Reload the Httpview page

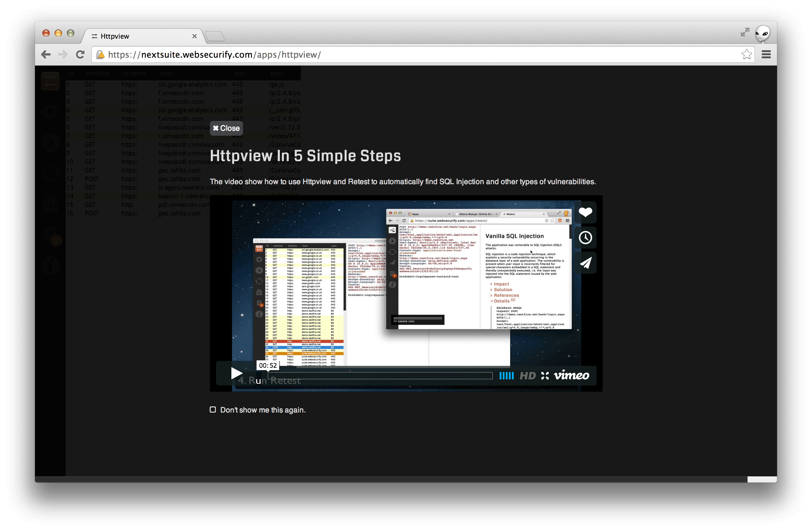click(80, 55)
